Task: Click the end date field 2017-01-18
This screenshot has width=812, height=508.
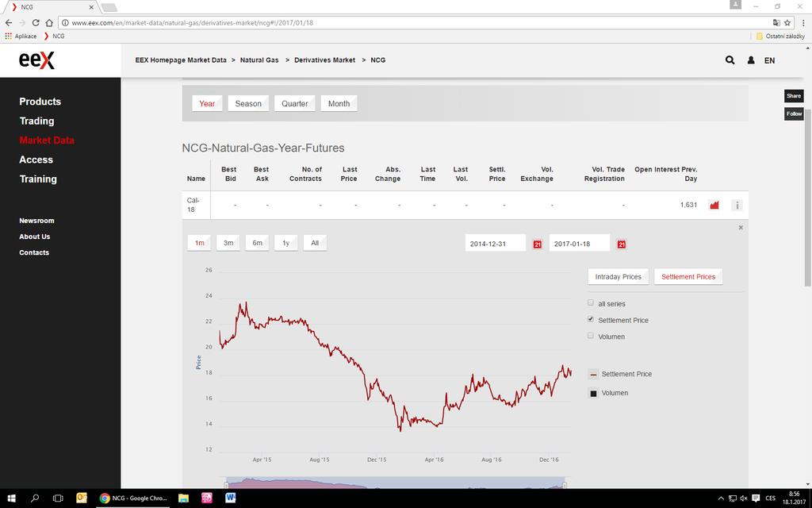Action: point(580,244)
